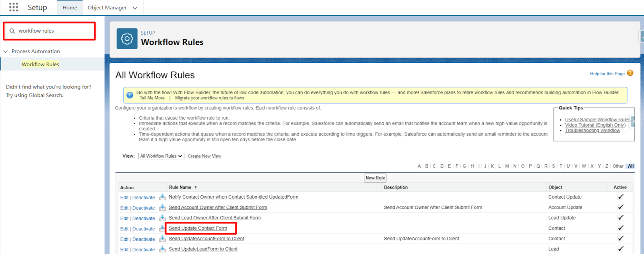Open Troubleshooting Workflow link
644x254 pixels.
tap(592, 131)
